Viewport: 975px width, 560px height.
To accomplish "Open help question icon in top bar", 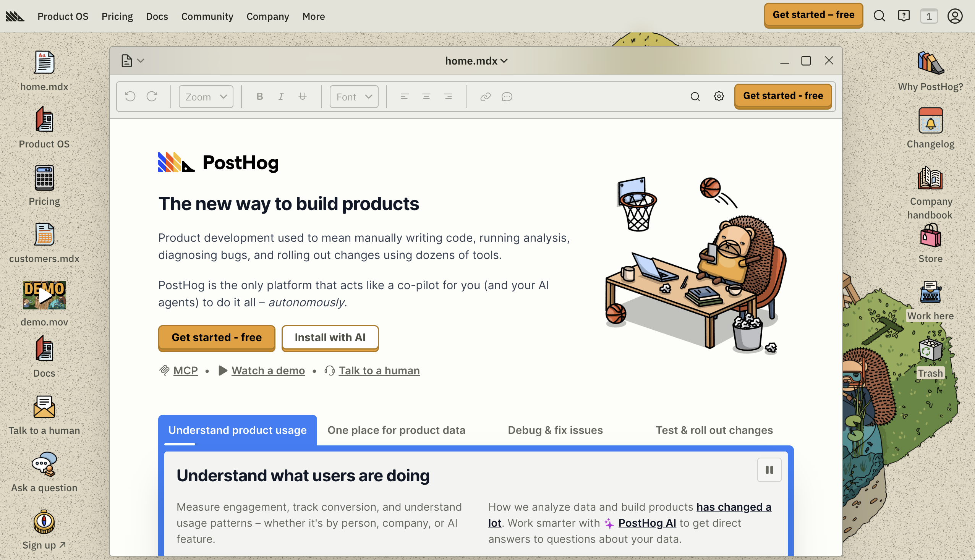I will pos(904,16).
